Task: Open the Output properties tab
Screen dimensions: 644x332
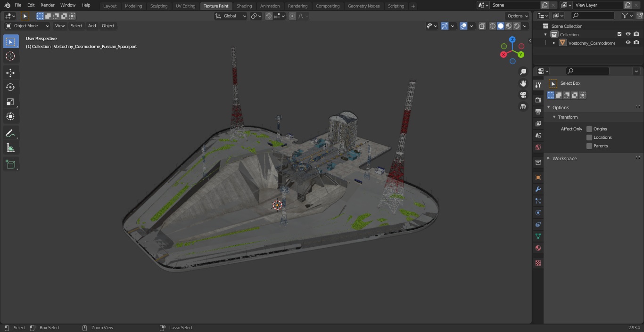Action: coord(538,112)
